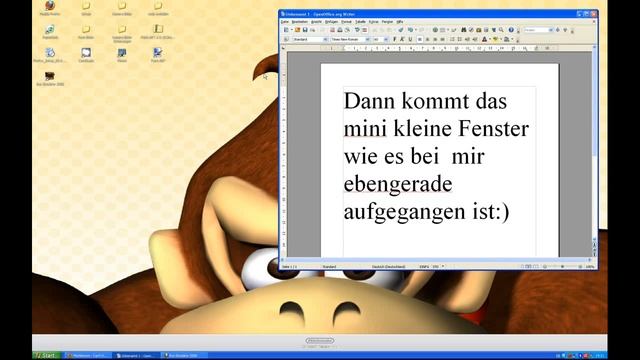This screenshot has height=360, width=640.
Task: Save the document with the floppy icon
Action: pyautogui.click(x=305, y=30)
